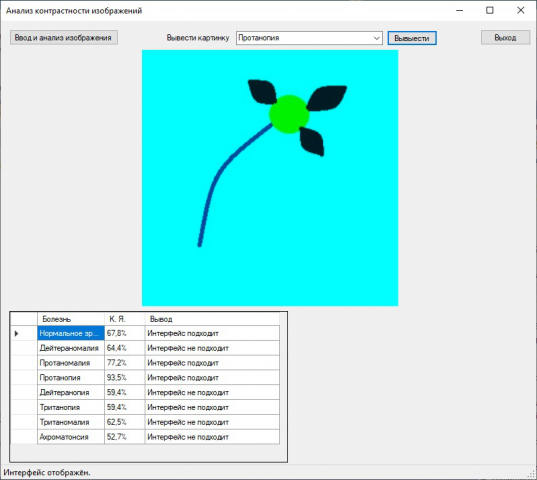This screenshot has height=480, width=537.
Task: Select the Дейтеранопия row cell
Action: click(x=71, y=392)
